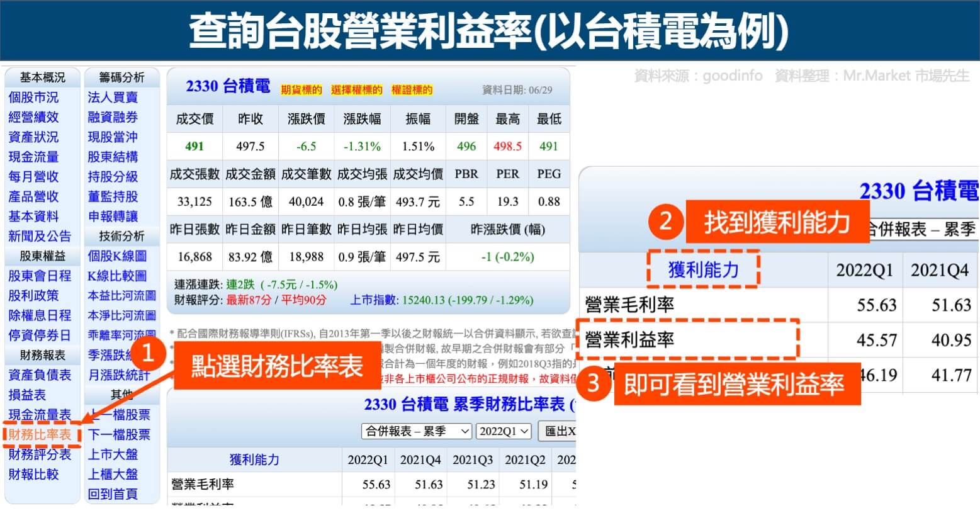
Task: Click the 昨日張數 value 16,868
Action: pyautogui.click(x=194, y=257)
